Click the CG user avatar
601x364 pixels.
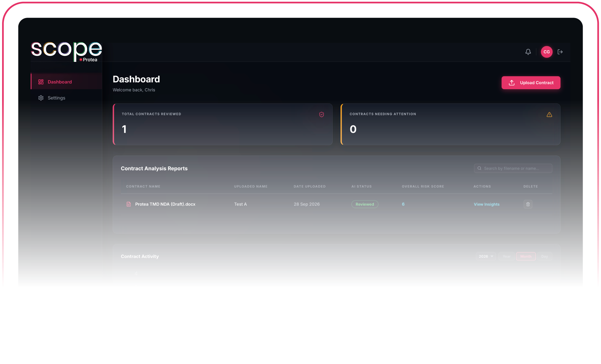547,52
